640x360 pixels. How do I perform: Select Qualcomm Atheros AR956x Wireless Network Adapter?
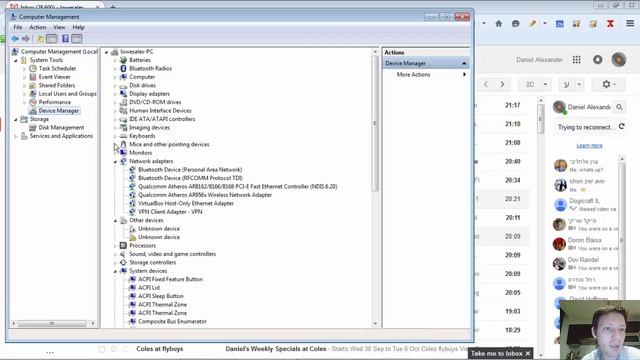(x=205, y=195)
